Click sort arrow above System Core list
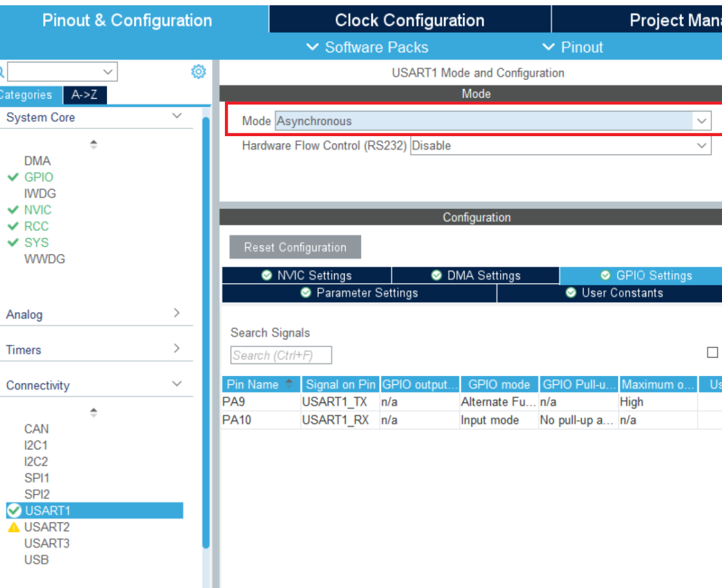Viewport: 722px width, 588px height. click(x=93, y=145)
